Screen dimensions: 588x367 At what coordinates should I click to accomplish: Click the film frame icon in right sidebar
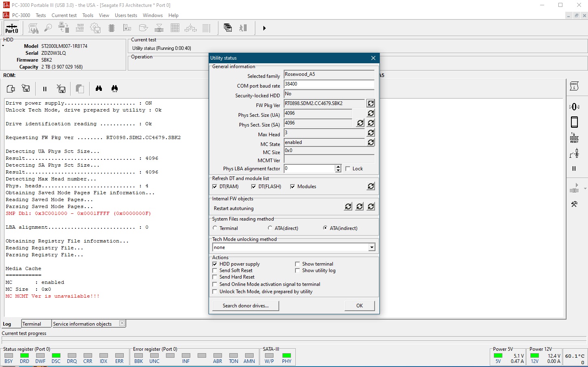click(x=574, y=122)
